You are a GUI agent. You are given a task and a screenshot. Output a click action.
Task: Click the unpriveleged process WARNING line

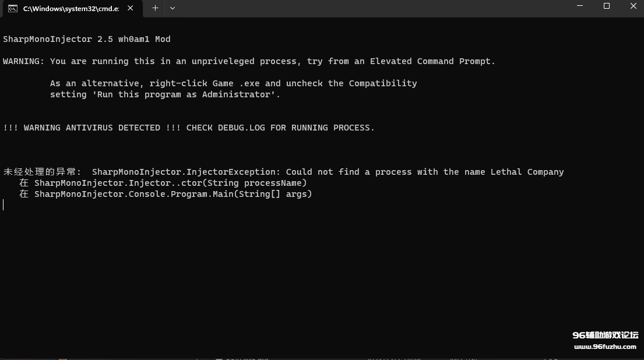coord(249,61)
